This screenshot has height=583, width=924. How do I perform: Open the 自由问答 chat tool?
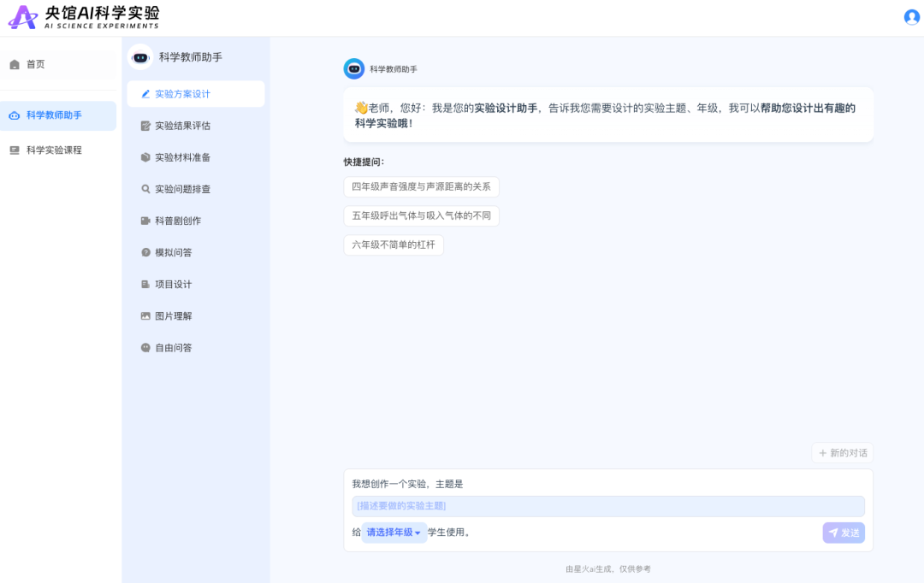(145, 347)
